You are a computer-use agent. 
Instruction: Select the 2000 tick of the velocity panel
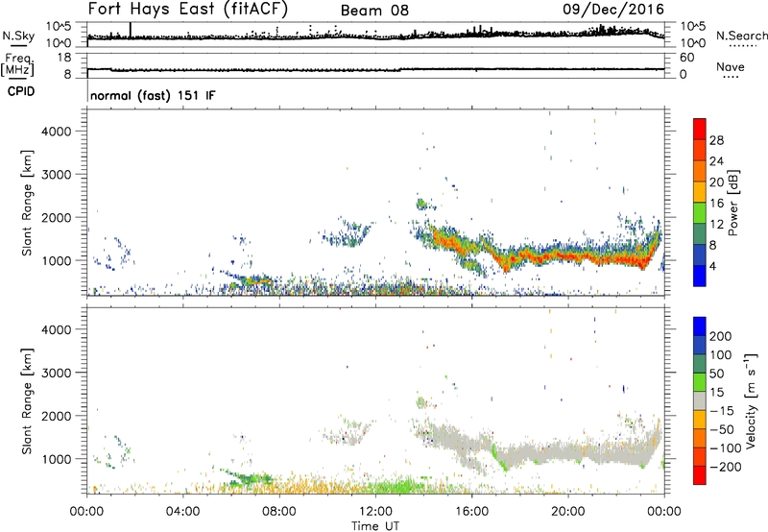point(57,416)
